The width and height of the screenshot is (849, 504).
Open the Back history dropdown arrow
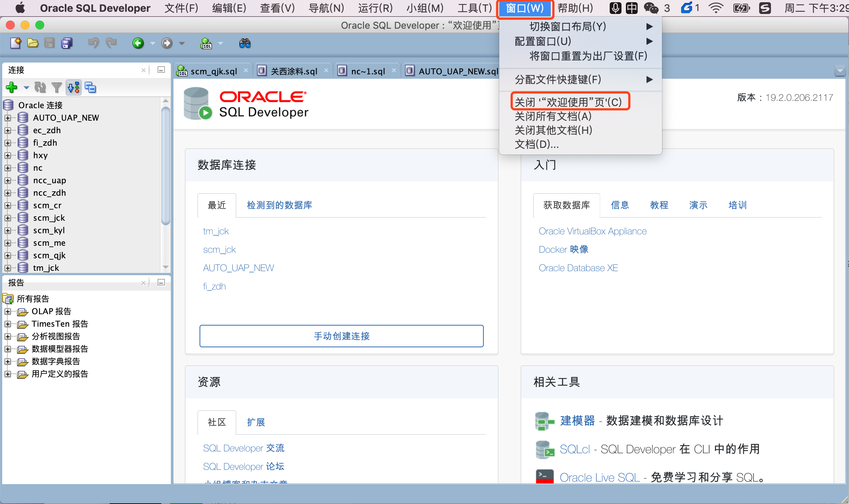click(152, 43)
